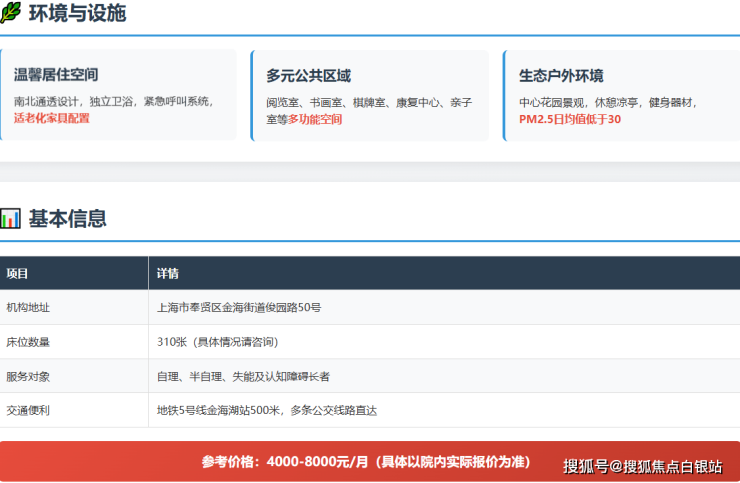Select the 机构地址 row label
This screenshot has width=740, height=483.
pos(28,308)
